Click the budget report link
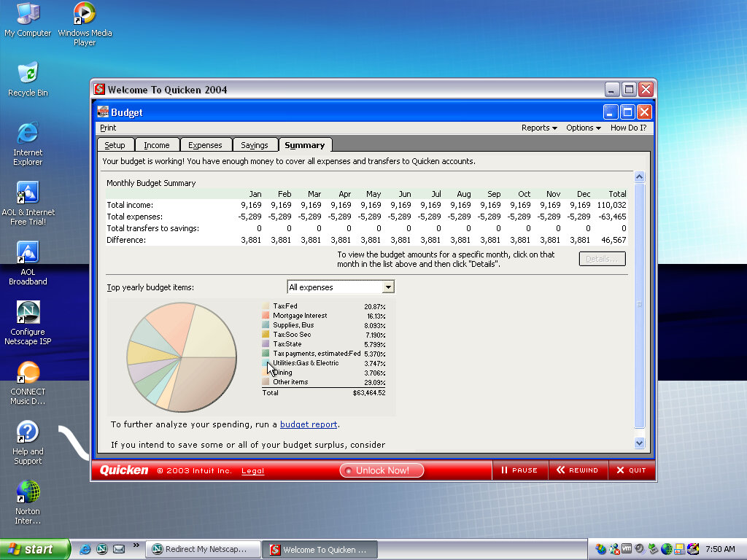The height and width of the screenshot is (560, 747). [309, 424]
